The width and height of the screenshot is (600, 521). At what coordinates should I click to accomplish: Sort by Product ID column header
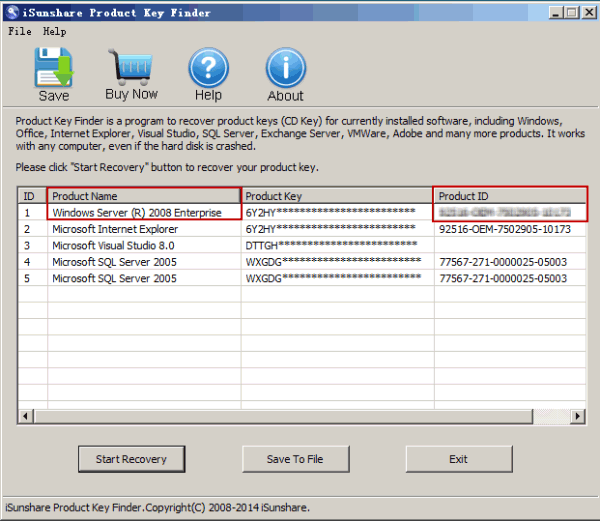click(x=510, y=196)
